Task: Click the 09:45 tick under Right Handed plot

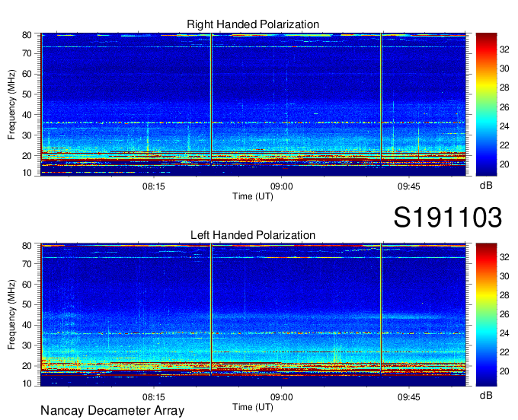Action: coord(408,186)
